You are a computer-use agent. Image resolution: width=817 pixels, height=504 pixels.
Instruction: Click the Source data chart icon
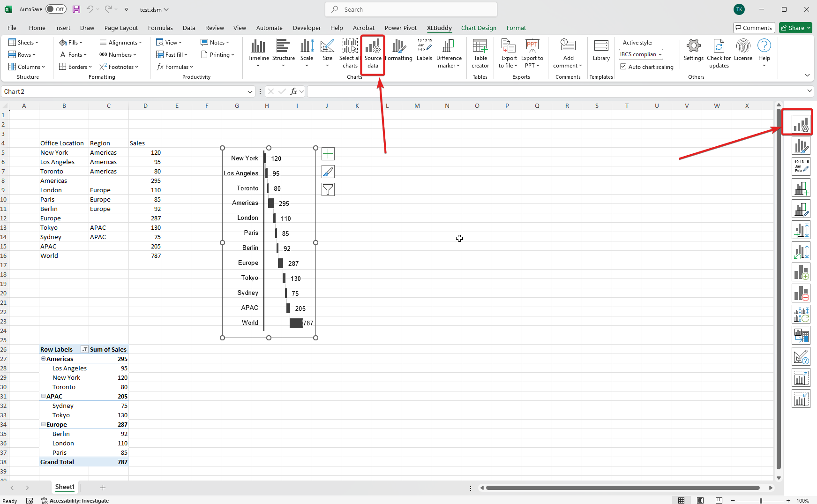coord(373,47)
